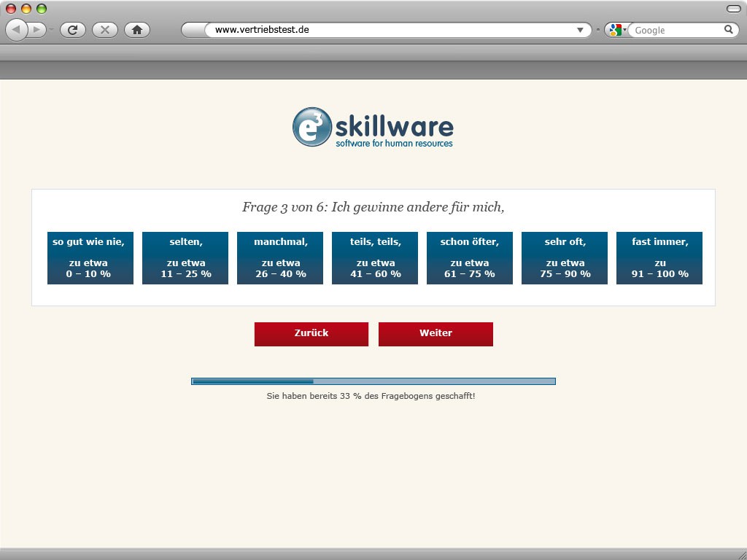Go to the home page icon
Screen dimensions: 747x560
tap(136, 30)
